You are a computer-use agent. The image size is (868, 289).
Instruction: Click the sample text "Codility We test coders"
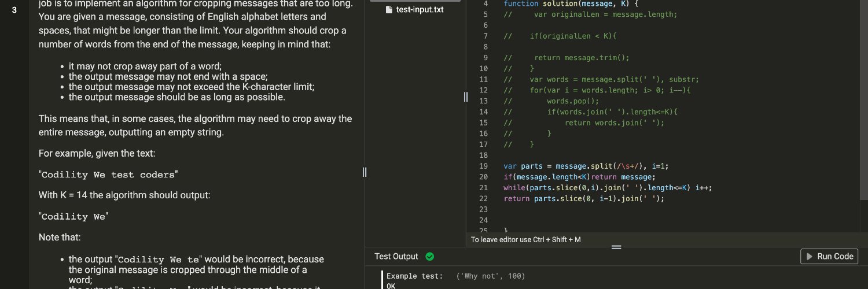(108, 175)
